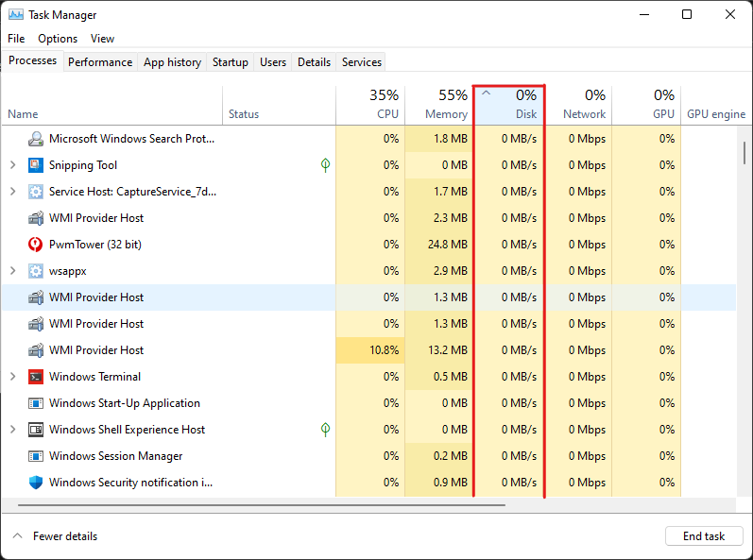
Task: Collapse to Fewer details view
Action: [55, 536]
